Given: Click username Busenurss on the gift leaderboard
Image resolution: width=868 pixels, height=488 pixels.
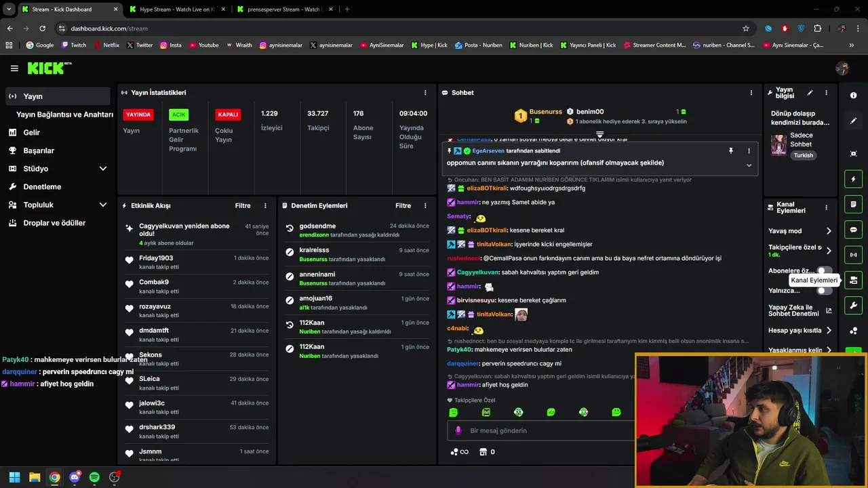Looking at the screenshot, I should [546, 112].
